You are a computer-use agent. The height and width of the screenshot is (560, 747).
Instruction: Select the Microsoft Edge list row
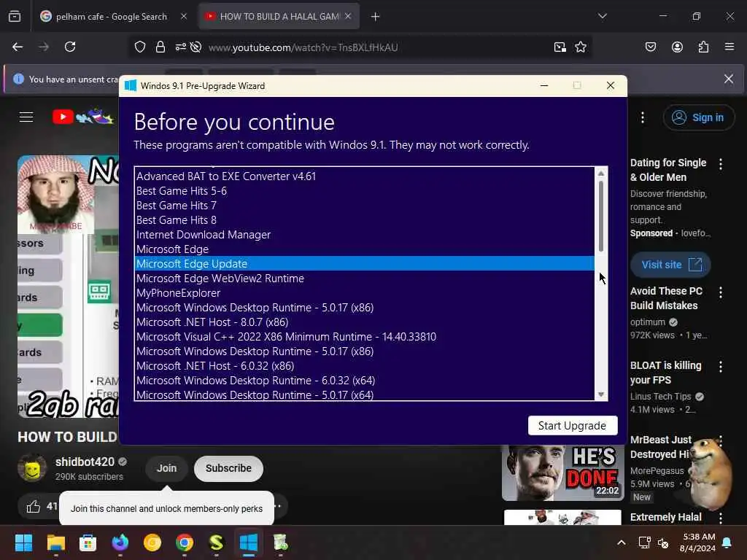point(365,249)
